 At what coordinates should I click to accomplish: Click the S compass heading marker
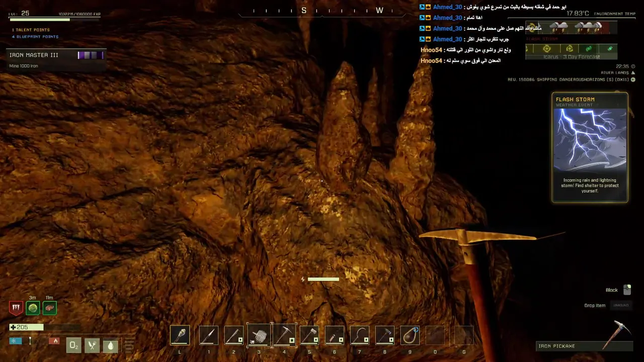(304, 11)
